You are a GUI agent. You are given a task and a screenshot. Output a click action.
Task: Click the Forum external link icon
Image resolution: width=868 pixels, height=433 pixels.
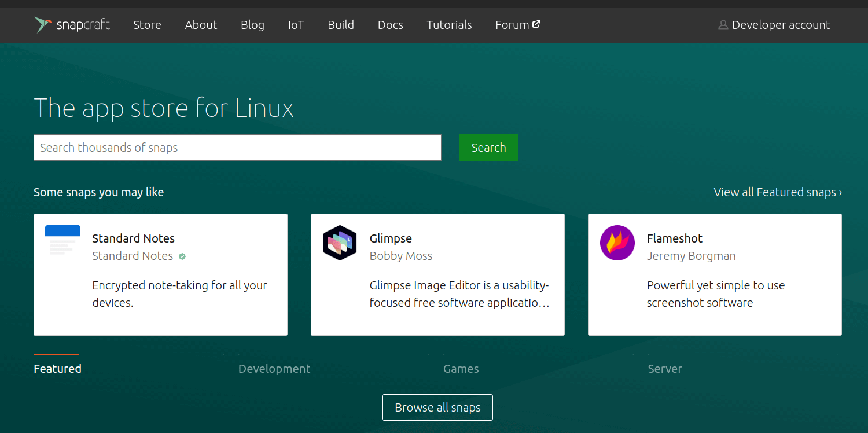536,24
